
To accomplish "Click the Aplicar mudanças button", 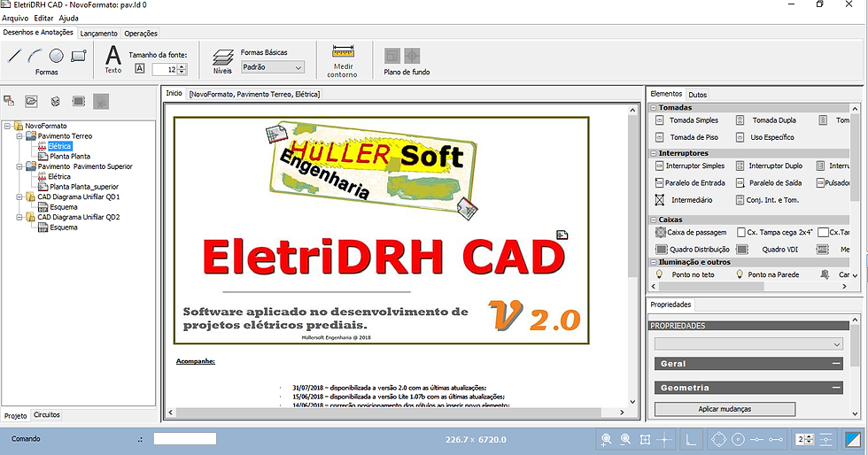I will pyautogui.click(x=725, y=409).
